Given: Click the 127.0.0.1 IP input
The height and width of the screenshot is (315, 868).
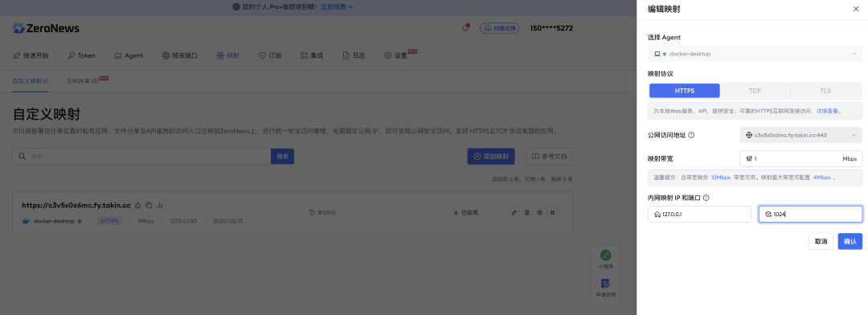Looking at the screenshot, I should coord(700,215).
